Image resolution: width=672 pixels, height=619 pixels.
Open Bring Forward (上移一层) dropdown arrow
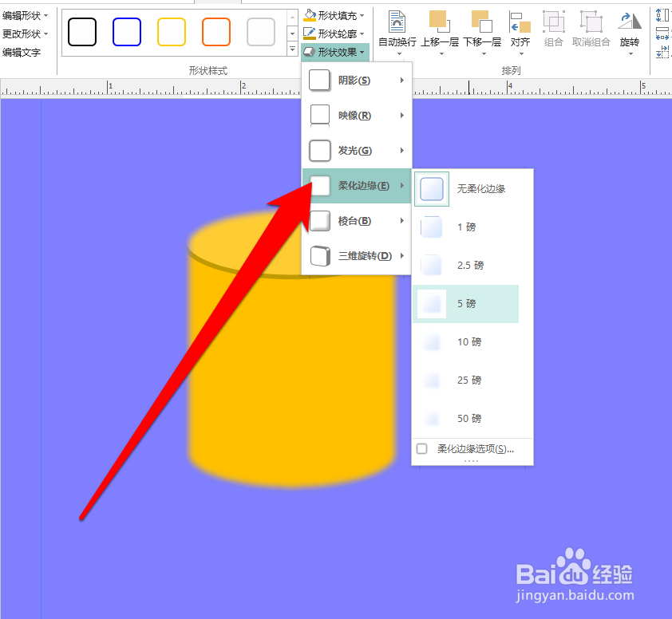[441, 54]
